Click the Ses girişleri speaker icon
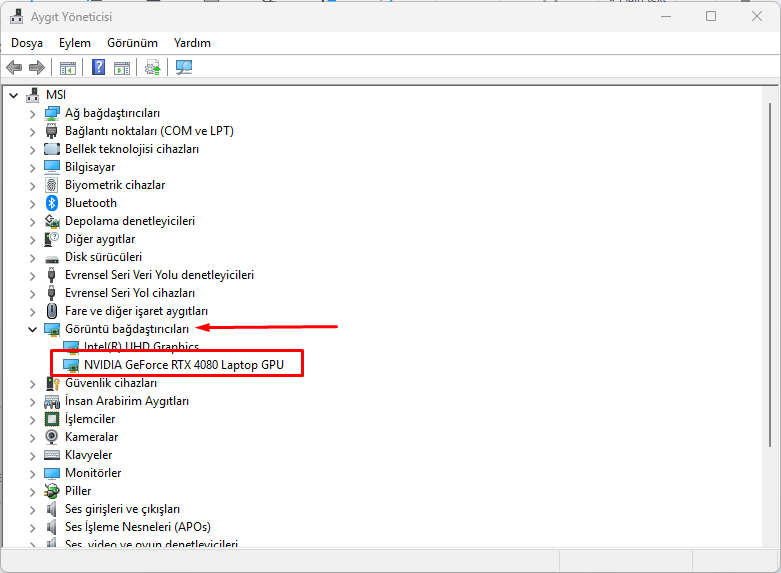 click(51, 509)
